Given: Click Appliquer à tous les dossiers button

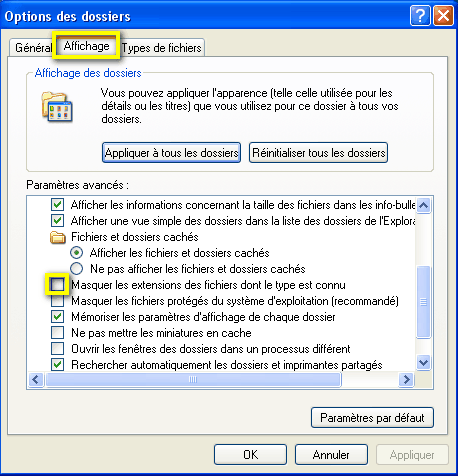Looking at the screenshot, I should point(171,153).
